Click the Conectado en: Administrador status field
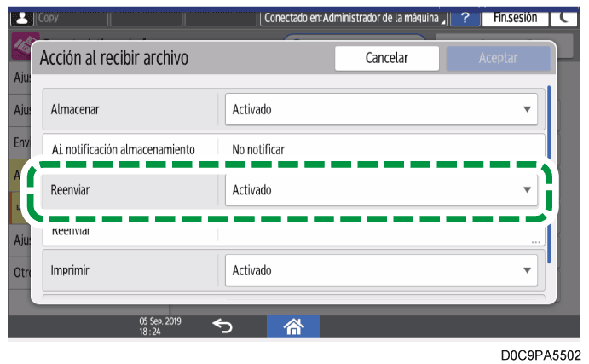This screenshot has height=364, width=589. tap(355, 17)
